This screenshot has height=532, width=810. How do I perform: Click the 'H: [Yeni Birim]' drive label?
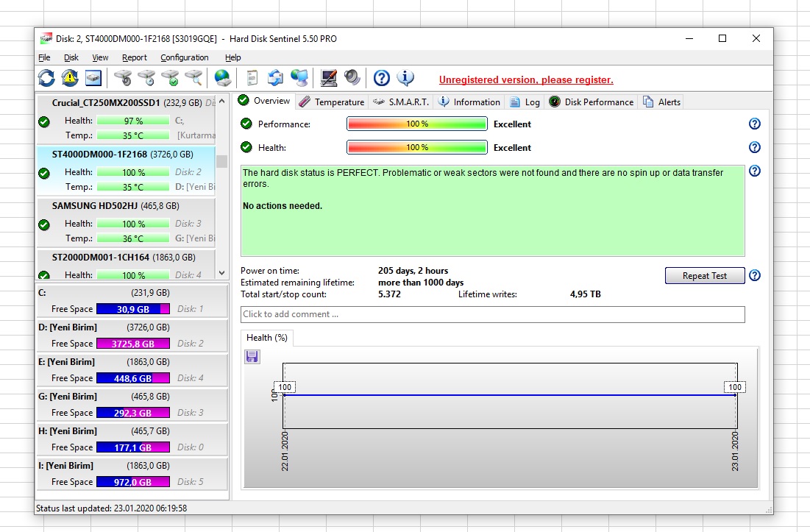click(x=68, y=431)
